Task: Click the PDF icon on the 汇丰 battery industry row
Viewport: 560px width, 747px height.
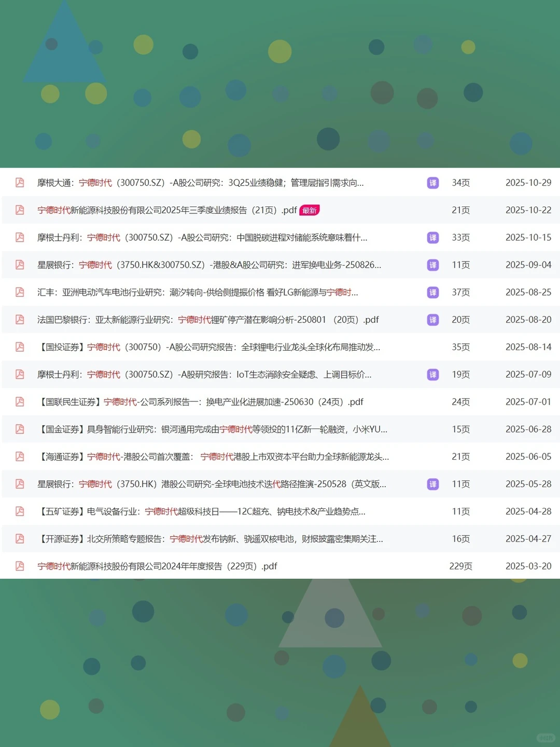Action: 19,292
